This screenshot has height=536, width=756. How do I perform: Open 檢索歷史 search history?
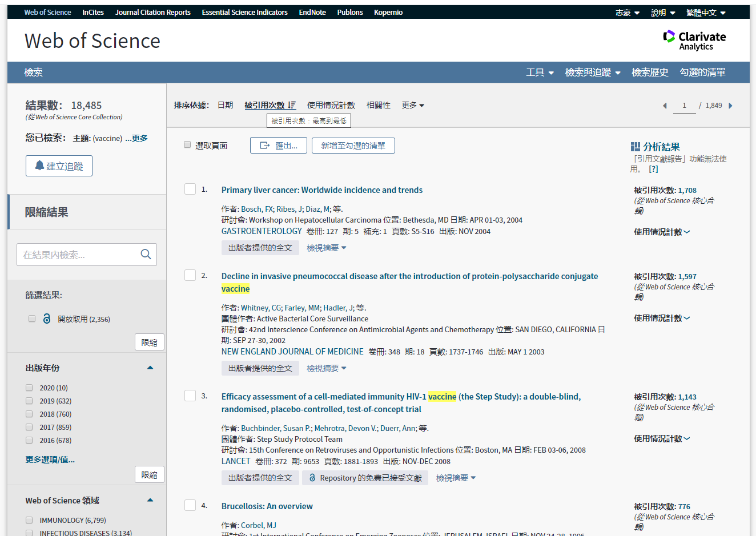650,72
